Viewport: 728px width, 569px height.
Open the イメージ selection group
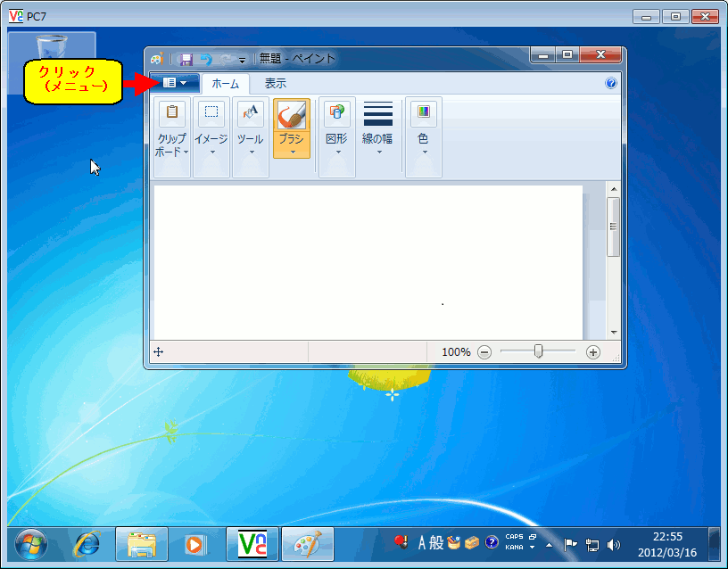211,134
